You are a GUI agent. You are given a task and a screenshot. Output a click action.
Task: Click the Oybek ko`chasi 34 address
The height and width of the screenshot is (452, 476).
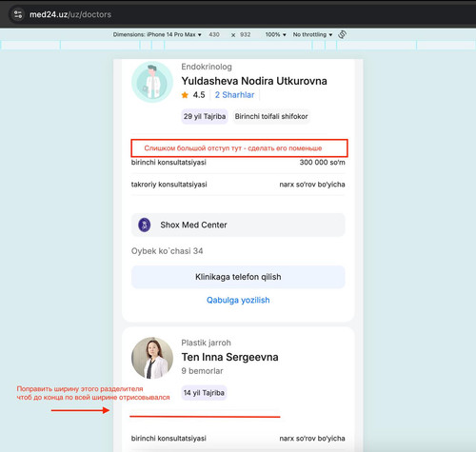167,251
